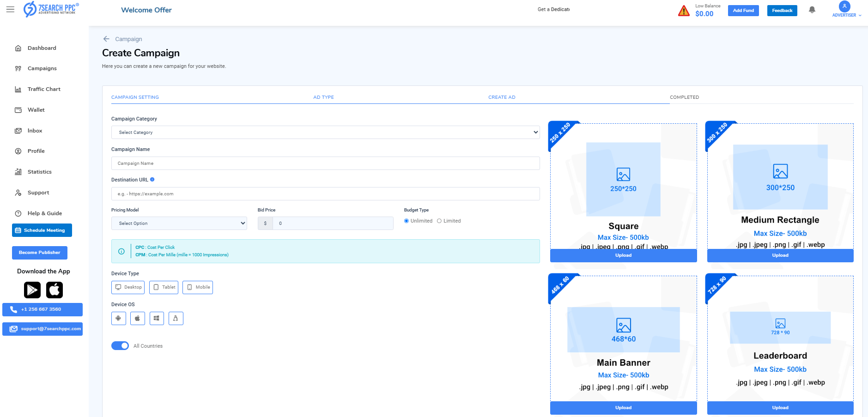Click the $0.00 balance amount
Viewport: 868px width, 417px height.
tap(704, 14)
